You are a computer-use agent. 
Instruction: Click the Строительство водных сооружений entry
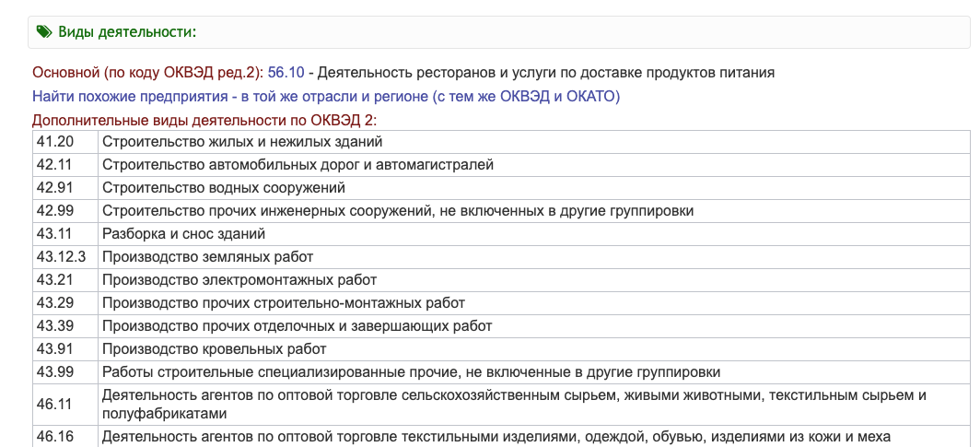click(224, 188)
